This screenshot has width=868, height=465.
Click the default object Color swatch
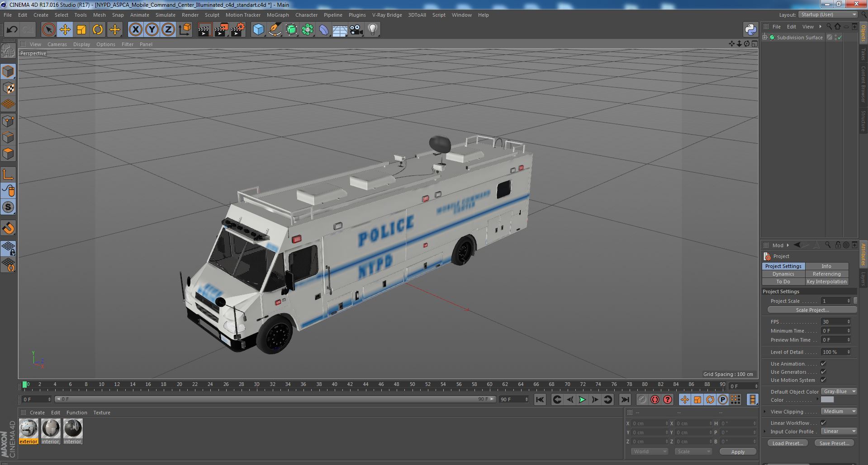827,400
